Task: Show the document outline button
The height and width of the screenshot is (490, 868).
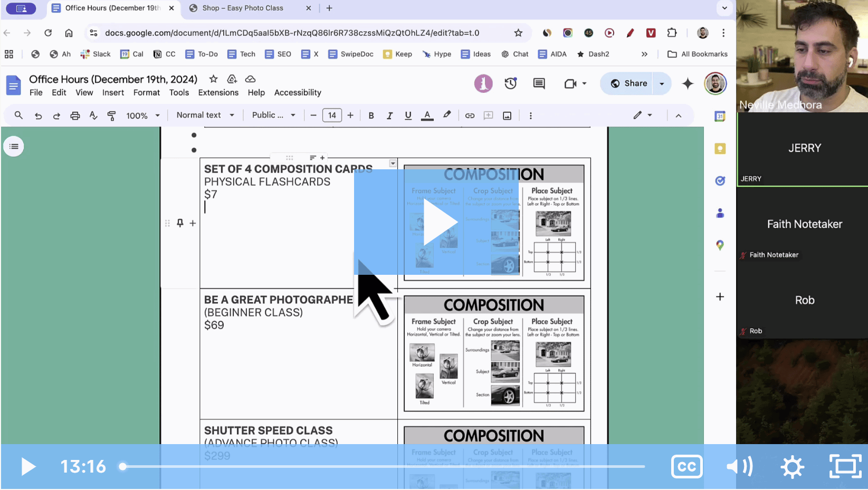Action: pyautogui.click(x=14, y=146)
